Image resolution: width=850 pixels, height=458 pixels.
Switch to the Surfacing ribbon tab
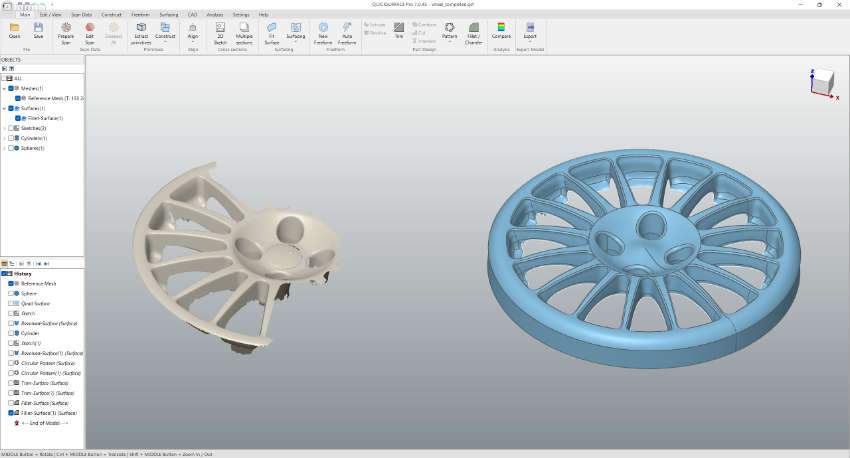169,15
